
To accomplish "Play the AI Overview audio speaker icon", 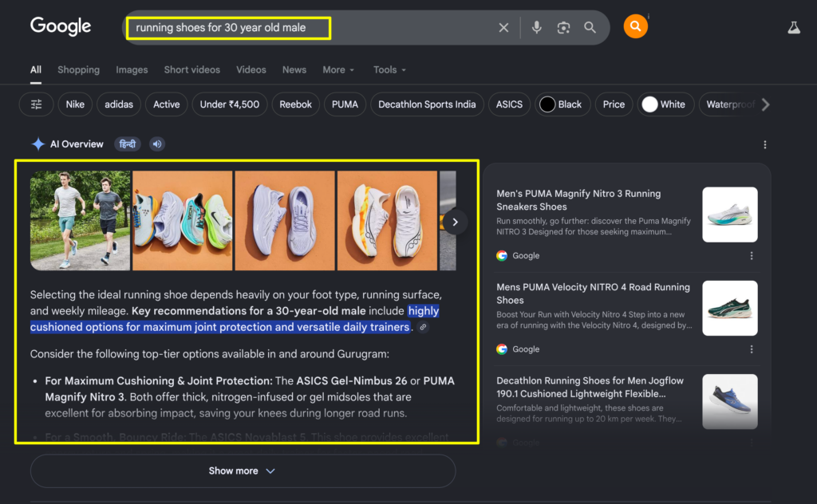I will point(157,144).
